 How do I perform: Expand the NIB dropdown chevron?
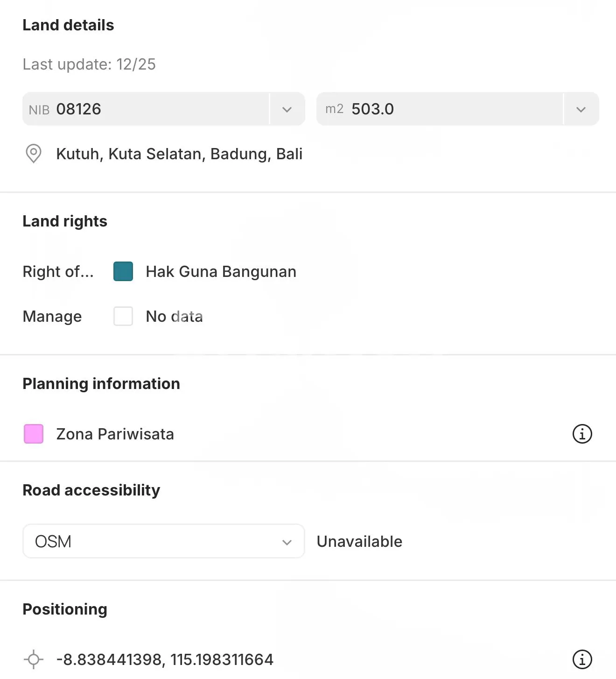tap(287, 109)
